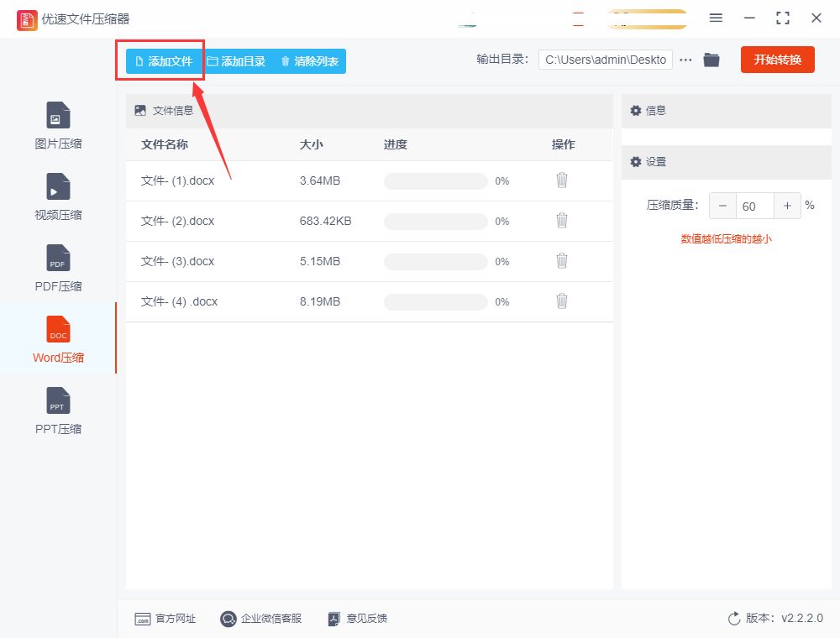The height and width of the screenshot is (638, 840).
Task: Click the 文件- (1).docx file name
Action: (x=177, y=181)
